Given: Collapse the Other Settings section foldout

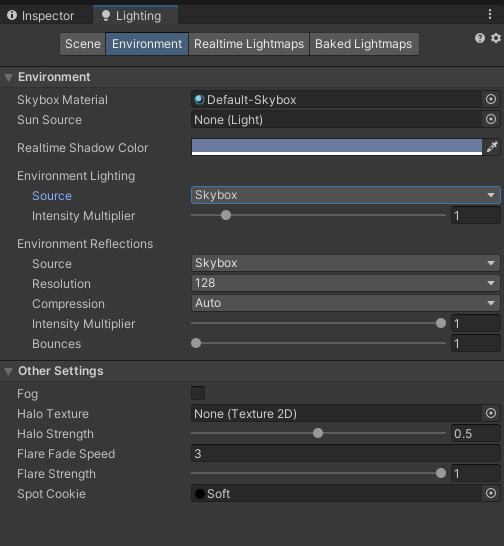Looking at the screenshot, I should tap(8, 372).
